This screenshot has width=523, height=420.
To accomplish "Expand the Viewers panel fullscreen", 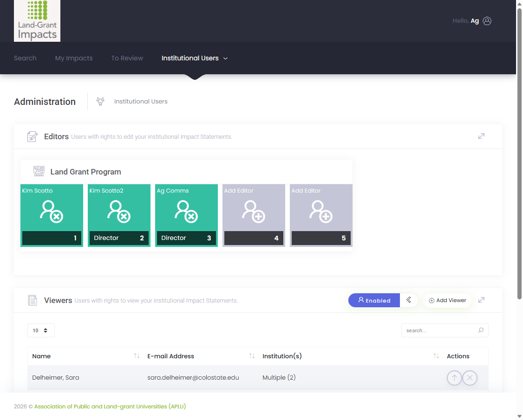I will (481, 300).
